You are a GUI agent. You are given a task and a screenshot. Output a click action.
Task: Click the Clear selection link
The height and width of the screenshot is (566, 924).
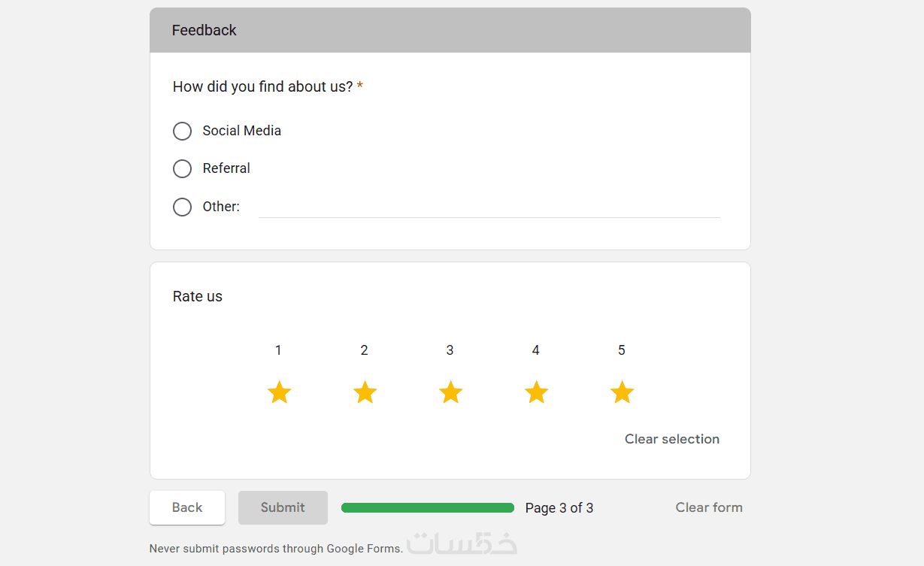(671, 439)
